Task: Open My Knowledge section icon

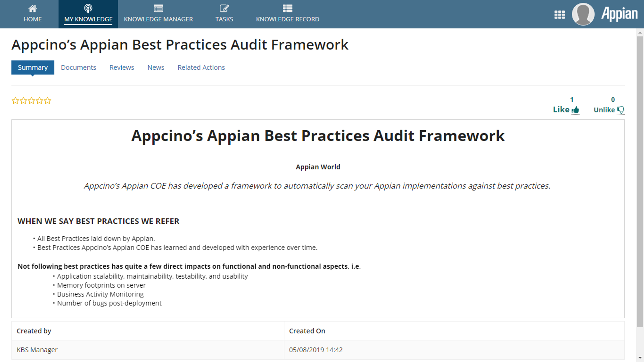Action: (88, 9)
